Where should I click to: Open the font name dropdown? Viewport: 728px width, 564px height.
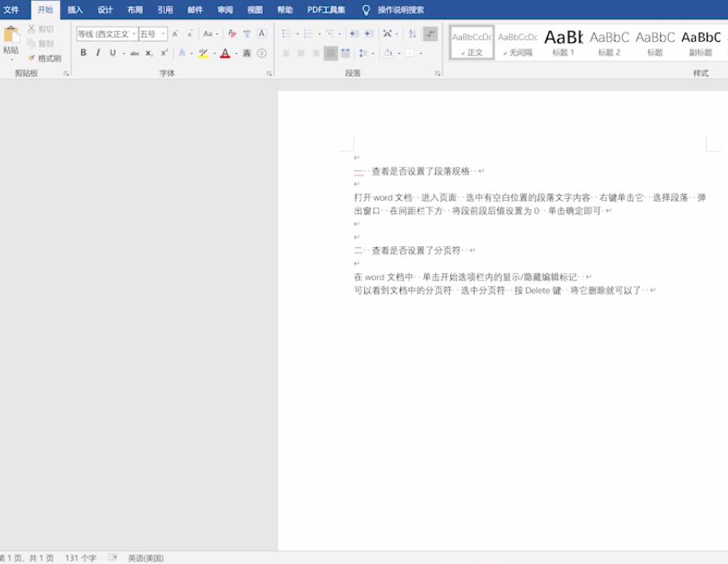pos(134,34)
